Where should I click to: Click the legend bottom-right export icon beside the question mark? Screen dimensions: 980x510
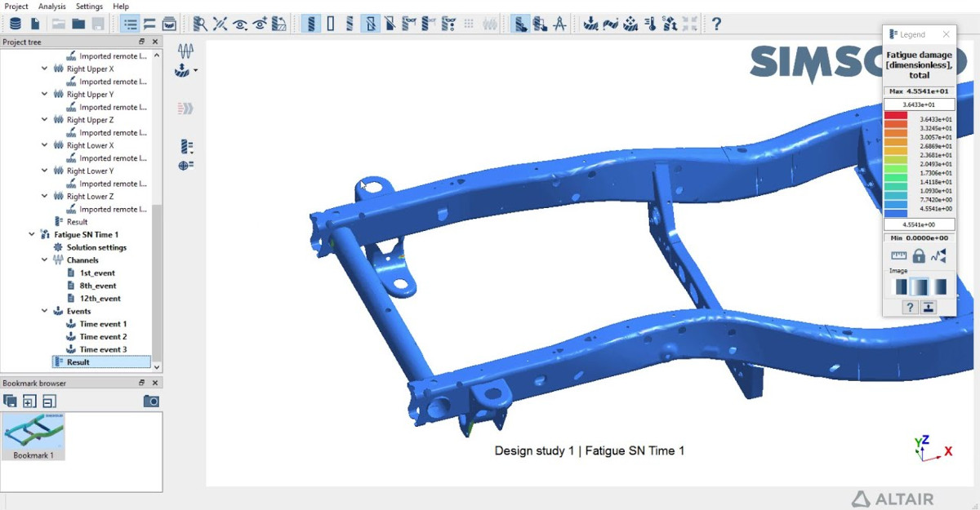(x=929, y=308)
